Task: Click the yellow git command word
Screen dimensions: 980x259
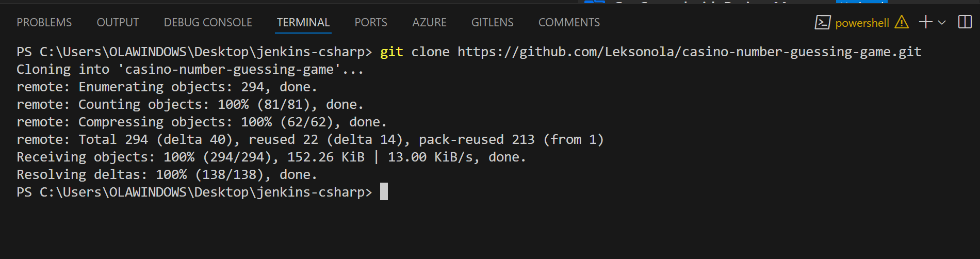Action: 391,52
